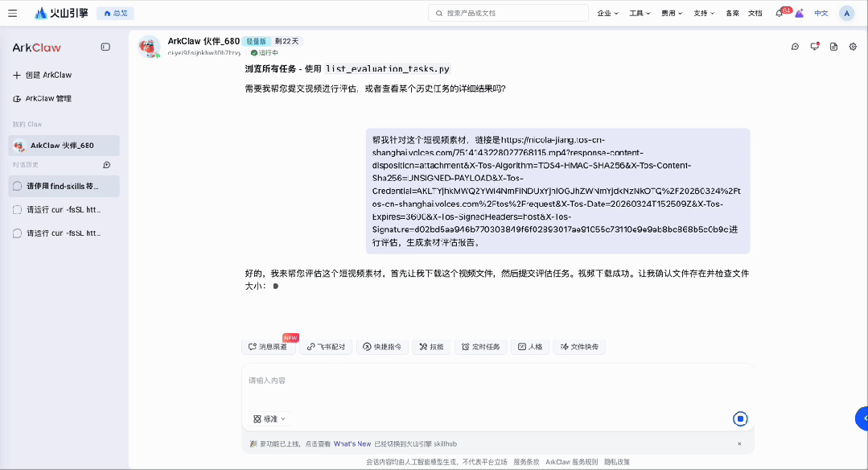
Task: Open the first 请运行 curl -fsSL conversation
Action: click(x=64, y=210)
